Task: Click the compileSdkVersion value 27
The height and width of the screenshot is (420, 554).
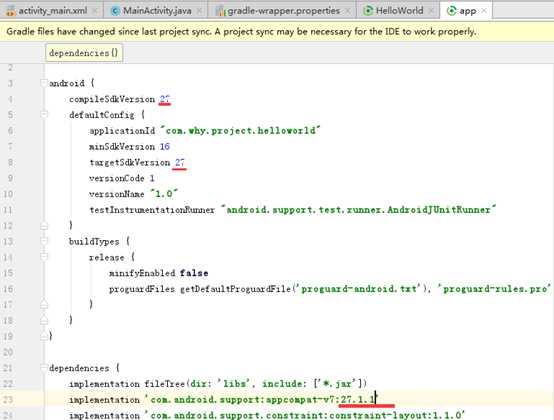Action: 165,99
